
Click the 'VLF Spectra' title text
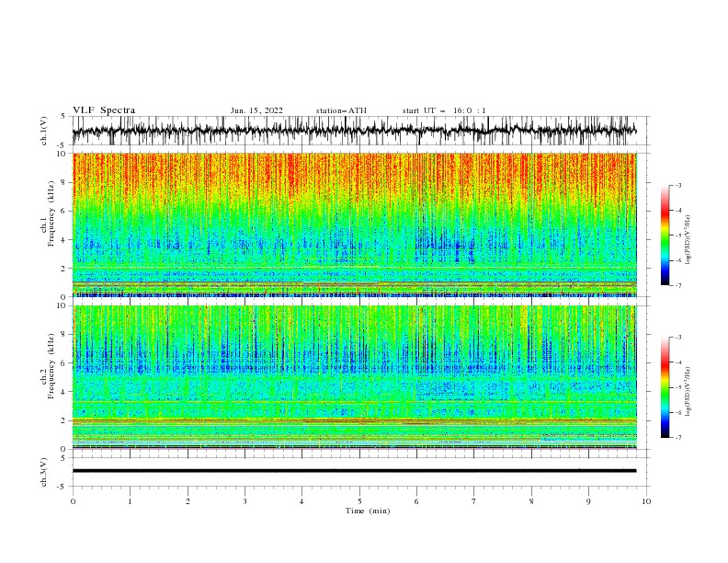coord(104,110)
